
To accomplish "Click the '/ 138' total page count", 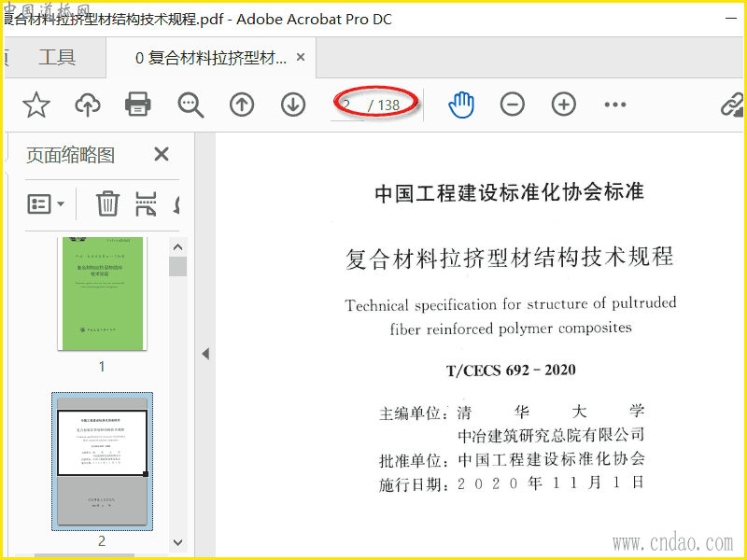I will click(x=384, y=105).
